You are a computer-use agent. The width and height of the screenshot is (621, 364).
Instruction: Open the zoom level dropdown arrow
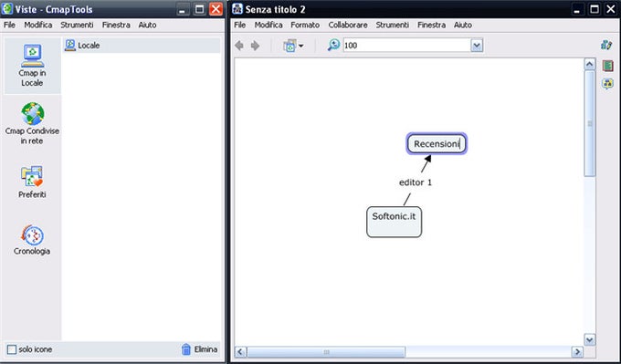pyautogui.click(x=477, y=46)
